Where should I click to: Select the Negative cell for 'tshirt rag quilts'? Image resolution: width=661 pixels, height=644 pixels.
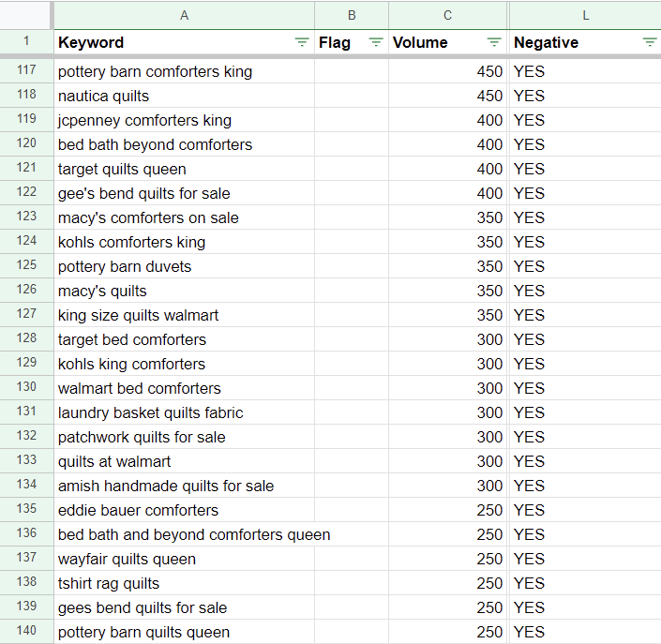585,583
